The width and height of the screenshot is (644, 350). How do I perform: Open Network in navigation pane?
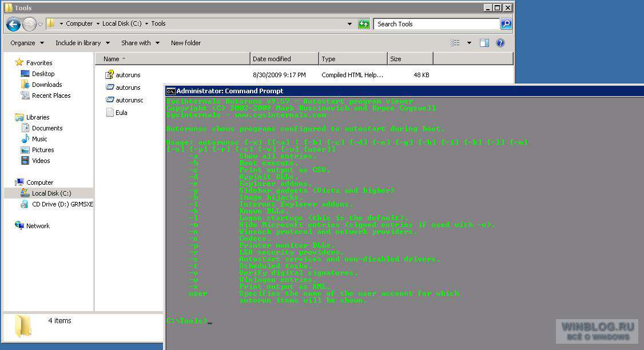(38, 226)
